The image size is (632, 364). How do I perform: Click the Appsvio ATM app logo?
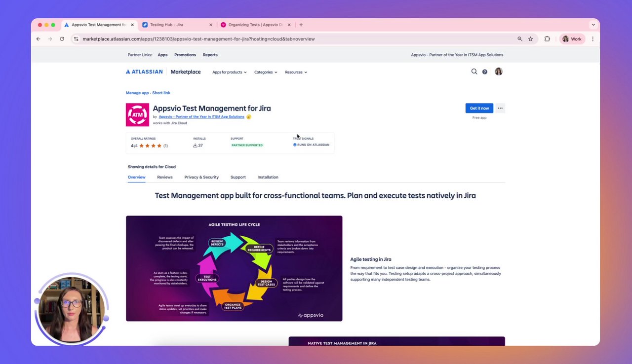coord(137,114)
